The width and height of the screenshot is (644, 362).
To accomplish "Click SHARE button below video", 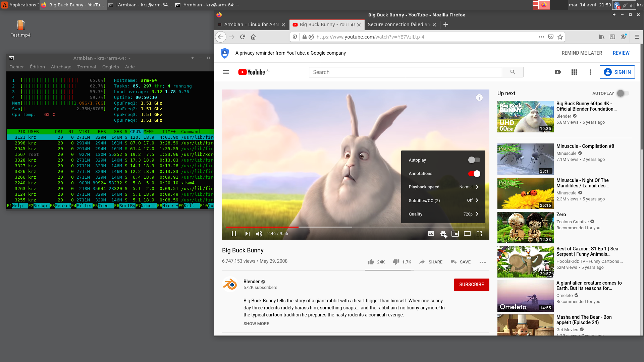I will [x=431, y=262].
